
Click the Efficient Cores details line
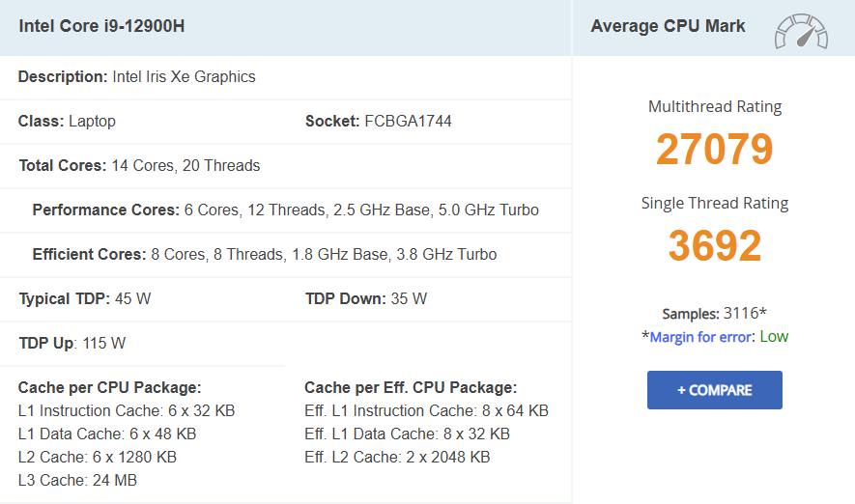pos(264,255)
